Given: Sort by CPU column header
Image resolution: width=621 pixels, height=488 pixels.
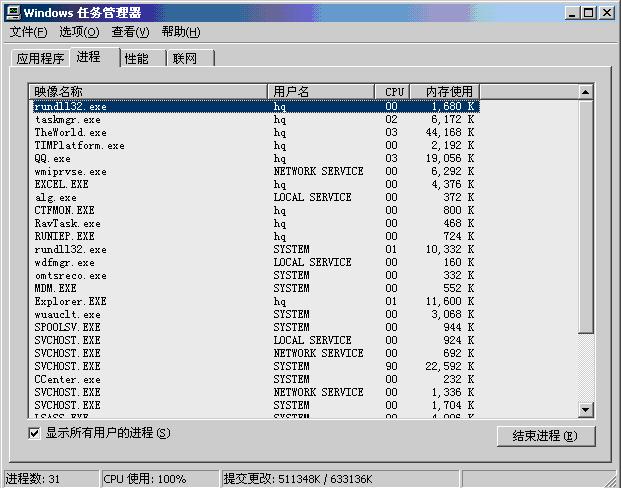Looking at the screenshot, I should coord(392,92).
